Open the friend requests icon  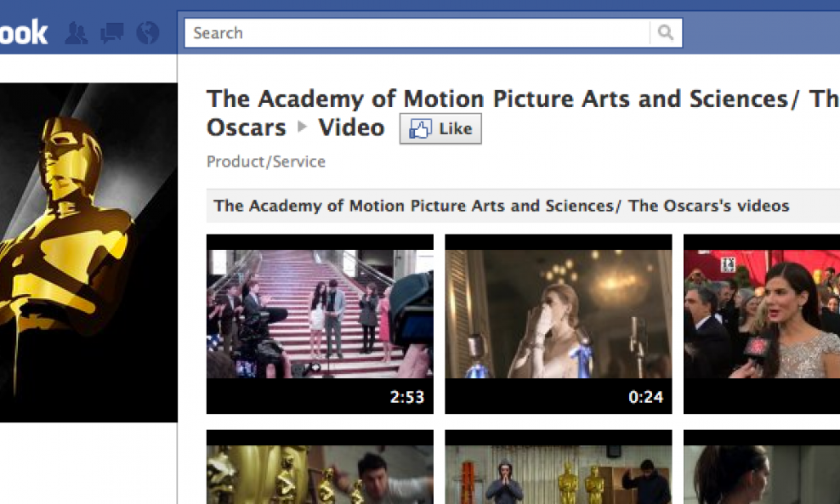(77, 33)
